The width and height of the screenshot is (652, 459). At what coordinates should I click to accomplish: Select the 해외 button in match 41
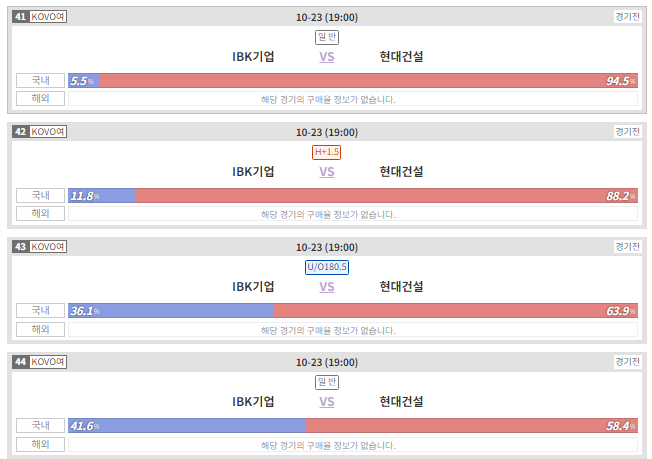[40, 99]
